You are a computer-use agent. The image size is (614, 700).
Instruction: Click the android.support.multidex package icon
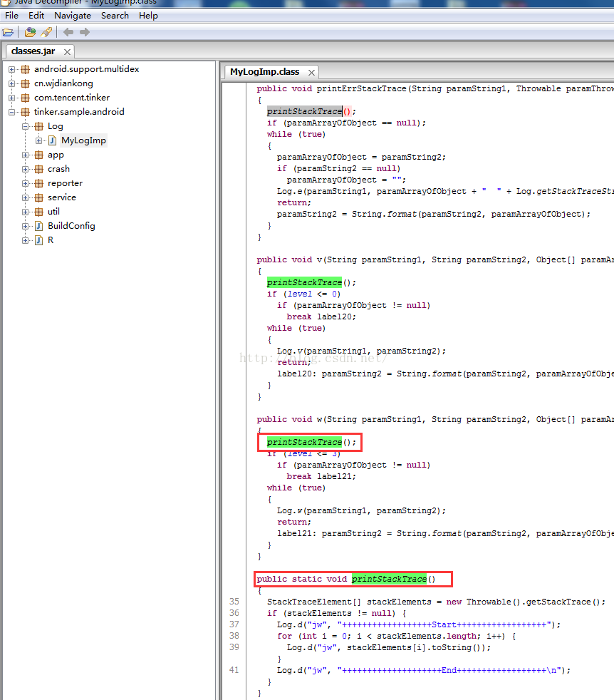click(26, 69)
